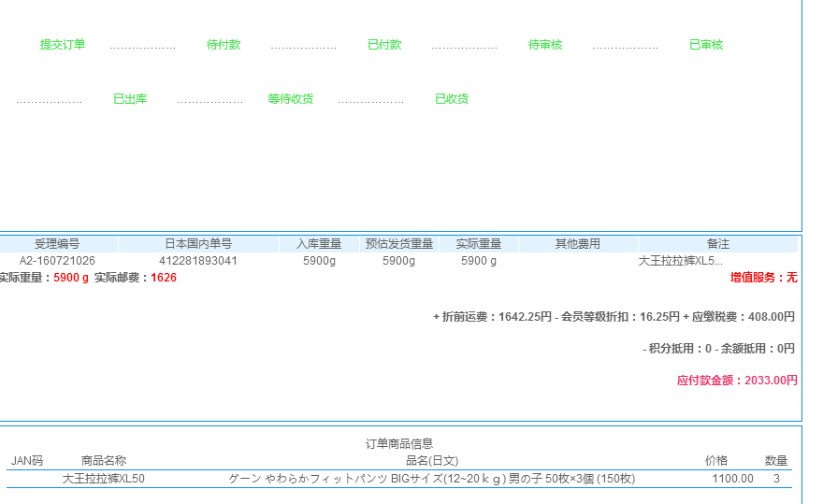Click the 价格 column header
This screenshot has height=504, width=823.
point(716,461)
